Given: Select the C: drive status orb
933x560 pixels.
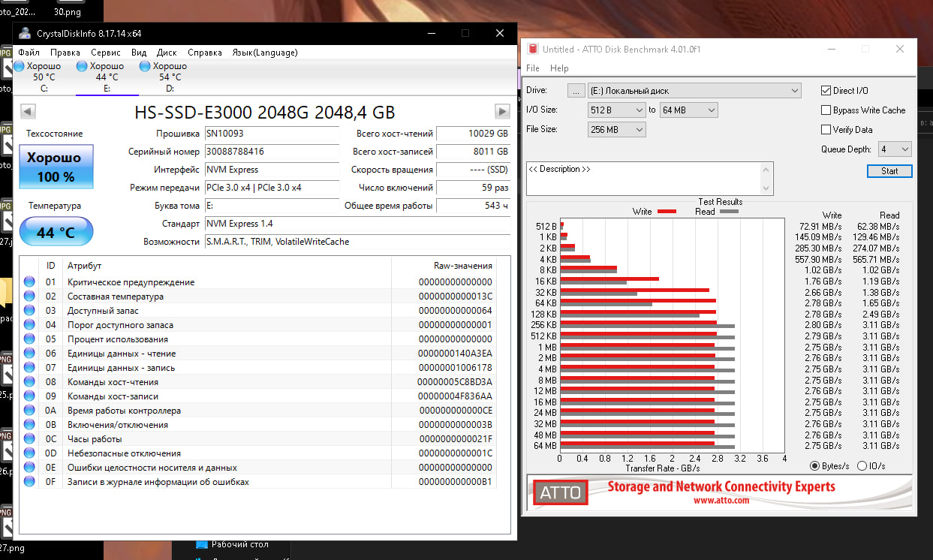Looking at the screenshot, I should click(20, 66).
